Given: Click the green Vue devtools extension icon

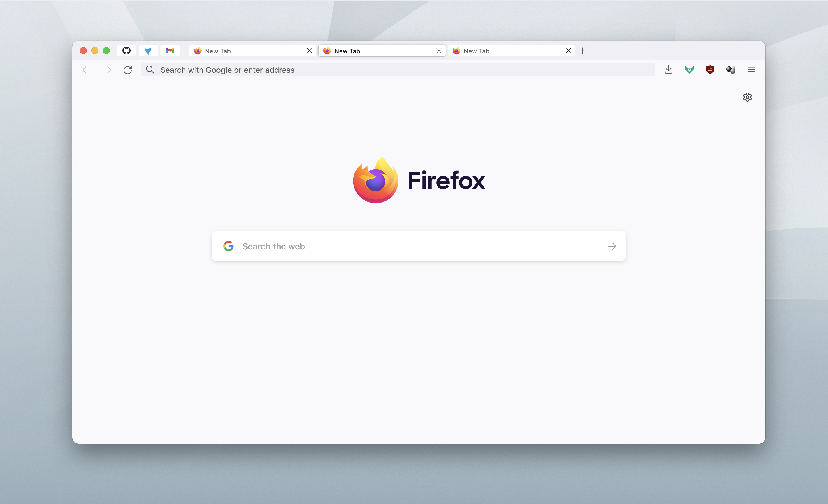Looking at the screenshot, I should (689, 70).
